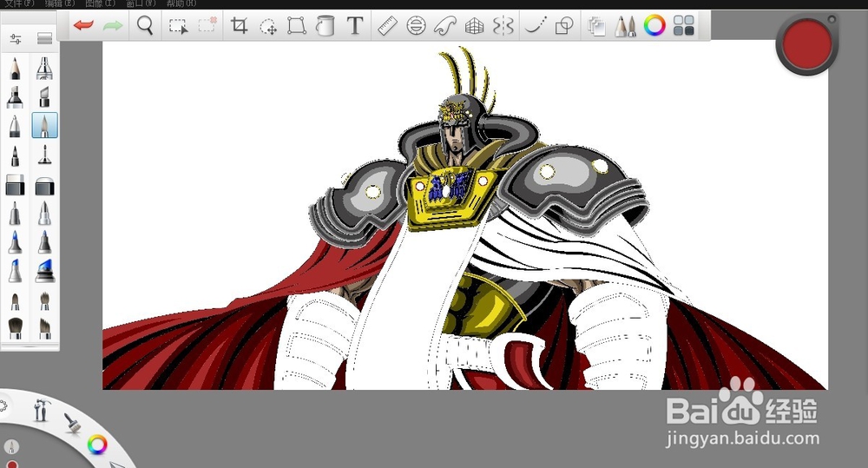The image size is (868, 468).
Task: Redo with the green arrow icon
Action: 113,25
